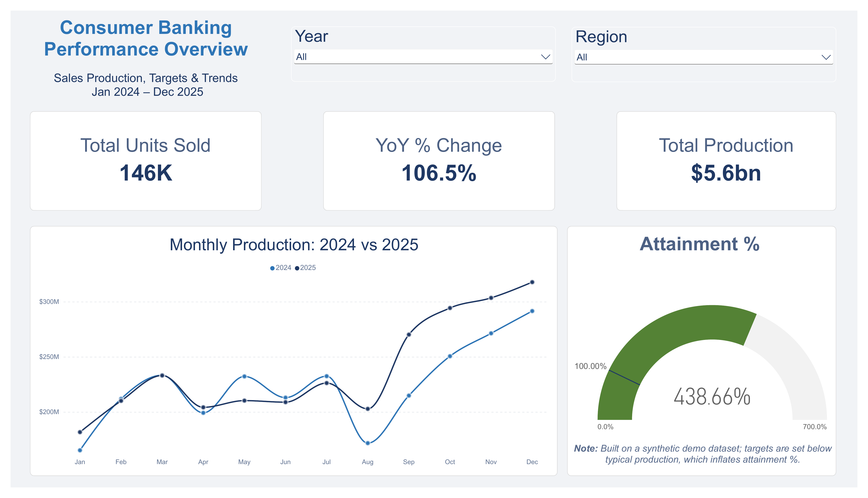Open the Region slicer dropdown
This screenshot has height=498, width=868.
704,57
